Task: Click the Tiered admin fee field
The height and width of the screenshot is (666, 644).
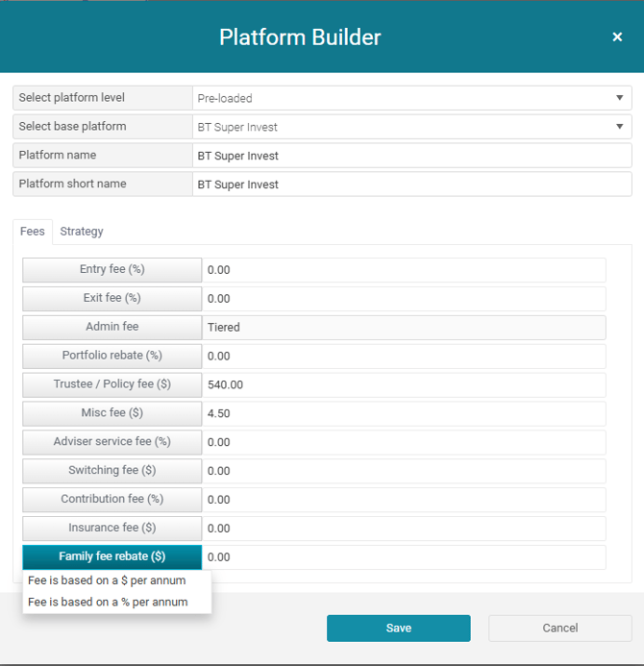Action: click(x=404, y=328)
